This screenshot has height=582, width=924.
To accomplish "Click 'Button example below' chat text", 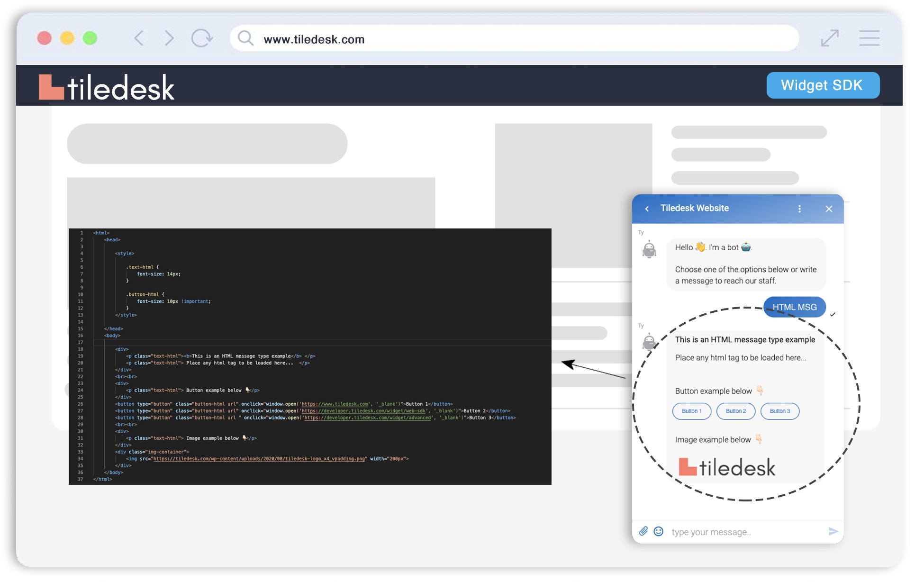I will coord(714,391).
